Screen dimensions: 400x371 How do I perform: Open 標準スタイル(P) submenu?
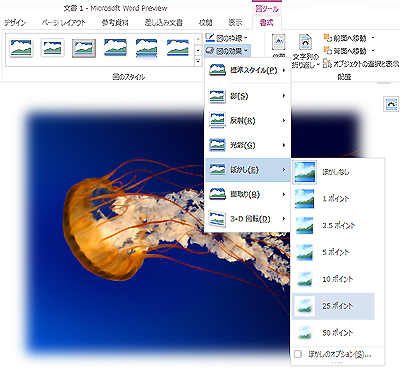click(248, 70)
